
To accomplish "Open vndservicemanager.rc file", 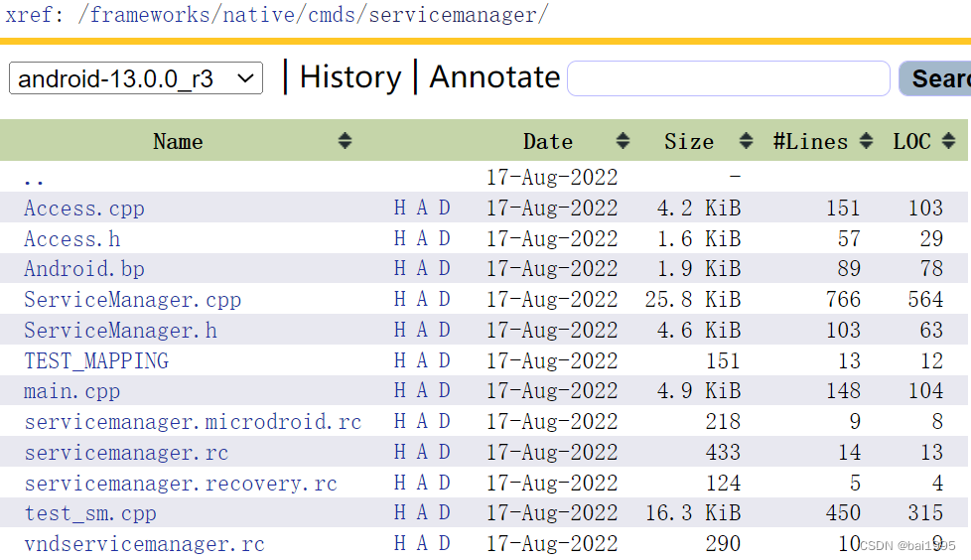I will click(144, 544).
